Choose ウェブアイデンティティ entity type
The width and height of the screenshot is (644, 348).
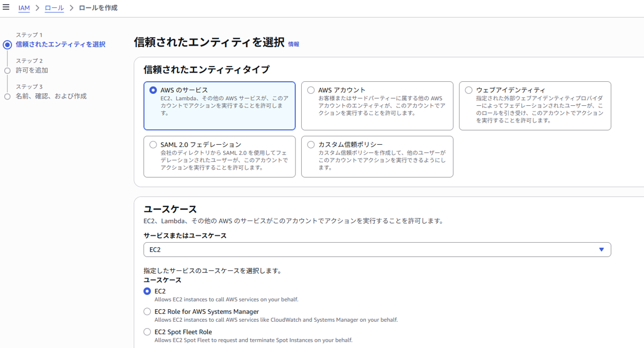pos(468,90)
